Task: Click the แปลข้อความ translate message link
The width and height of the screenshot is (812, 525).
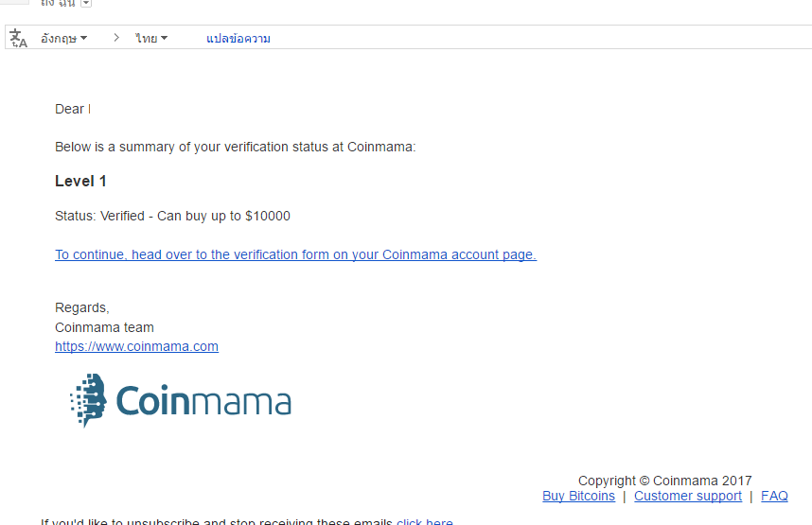Action: [x=238, y=39]
